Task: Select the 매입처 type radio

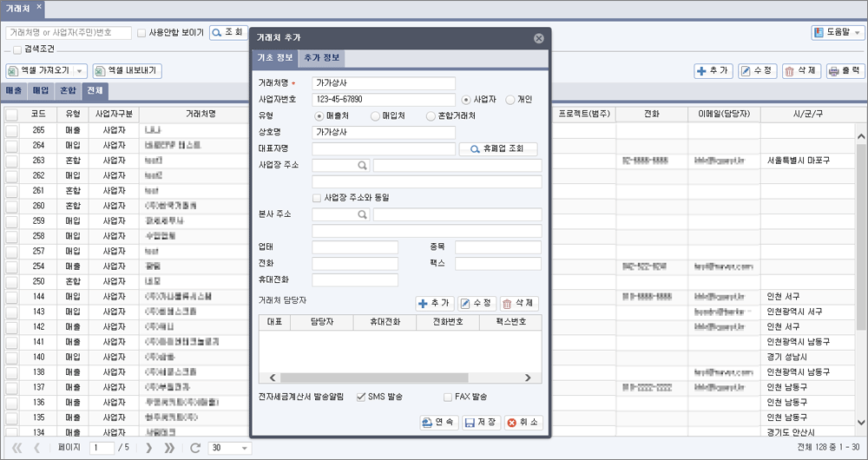Action: 375,116
